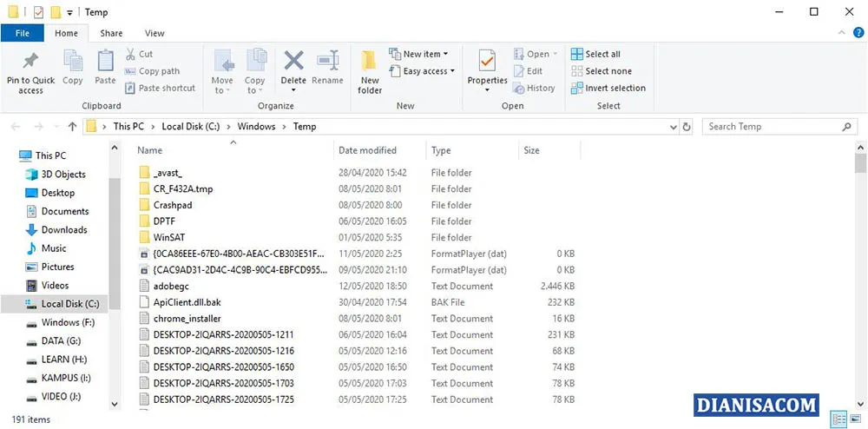Screen dimensions: 868x429
Task: Expand address bar history dropdown
Action: click(674, 127)
